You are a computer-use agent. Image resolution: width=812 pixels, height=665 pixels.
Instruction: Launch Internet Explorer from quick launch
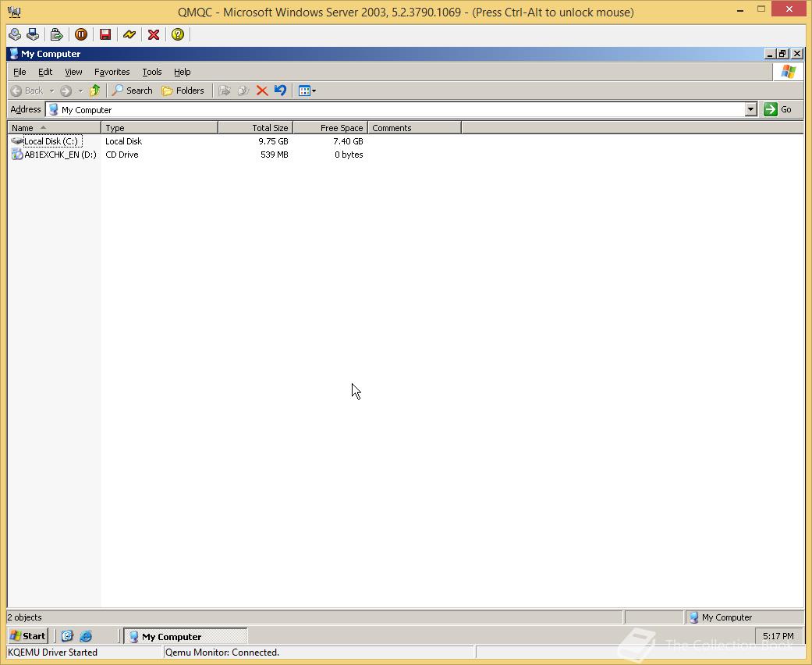86,636
